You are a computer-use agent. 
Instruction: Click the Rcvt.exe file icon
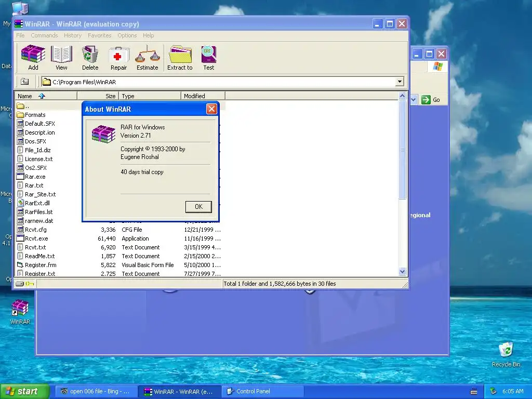coord(20,238)
